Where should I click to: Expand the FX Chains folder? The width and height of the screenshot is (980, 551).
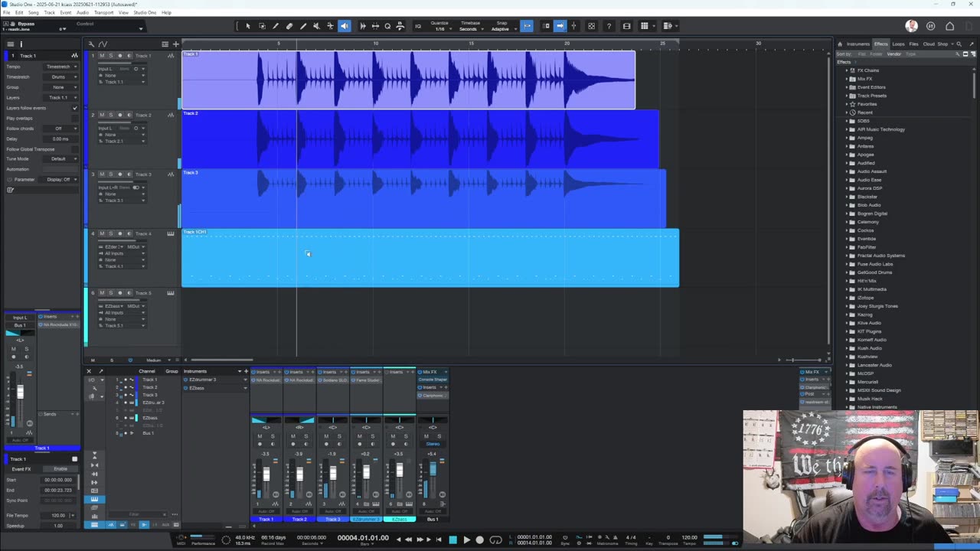[847, 70]
